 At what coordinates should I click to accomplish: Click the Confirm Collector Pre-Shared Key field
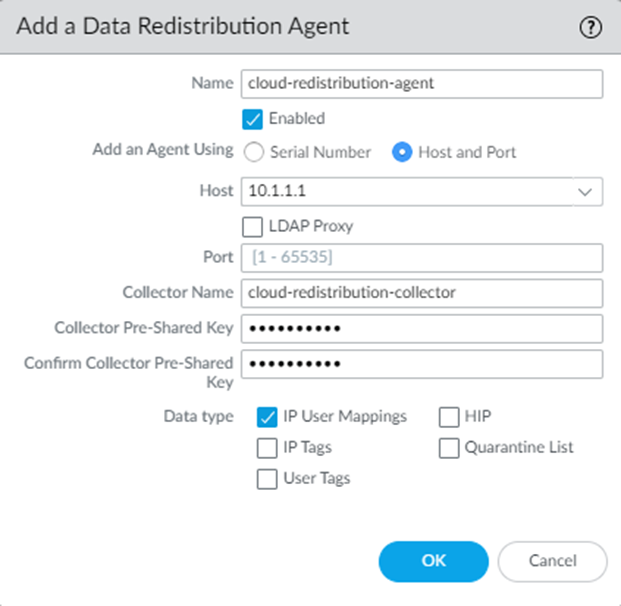(x=420, y=364)
